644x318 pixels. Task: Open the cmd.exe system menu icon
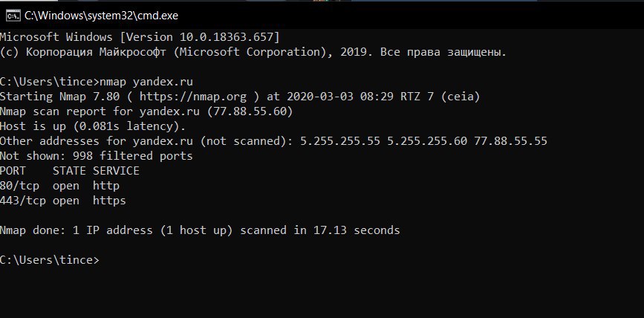[13, 16]
